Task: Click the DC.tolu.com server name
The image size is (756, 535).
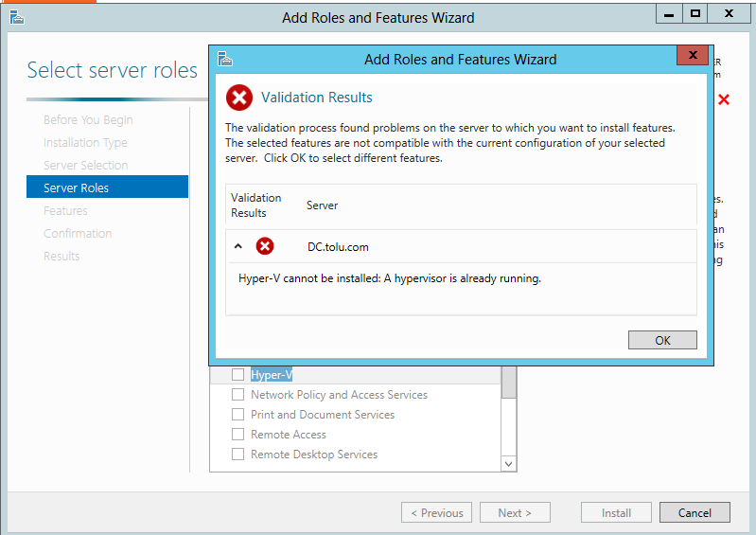Action: (338, 247)
